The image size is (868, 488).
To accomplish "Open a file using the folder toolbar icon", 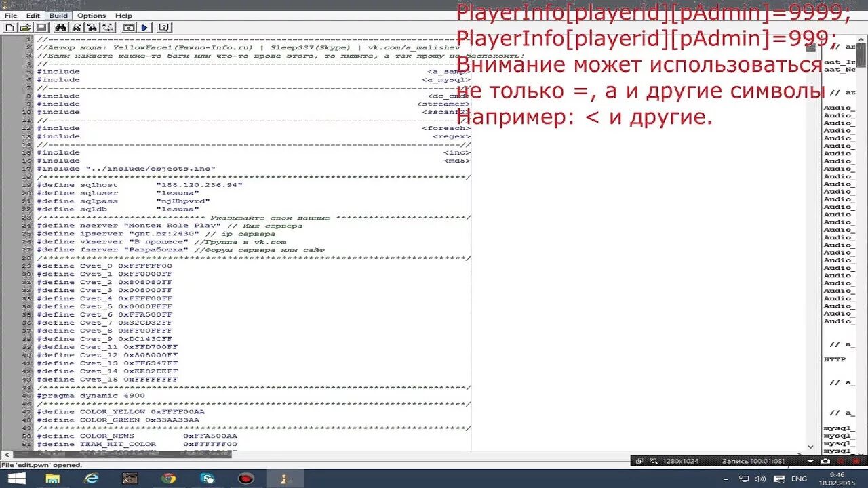I will click(26, 27).
